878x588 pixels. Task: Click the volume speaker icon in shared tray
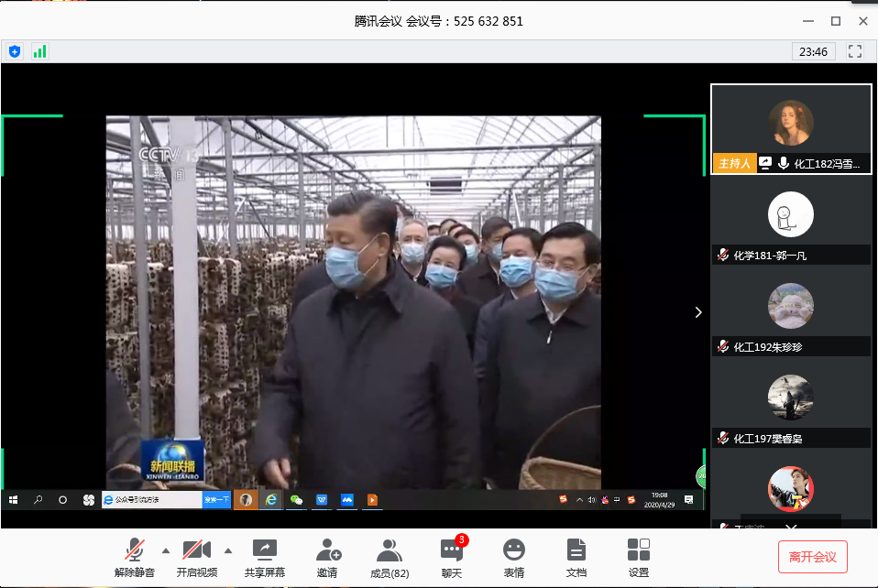click(x=591, y=499)
